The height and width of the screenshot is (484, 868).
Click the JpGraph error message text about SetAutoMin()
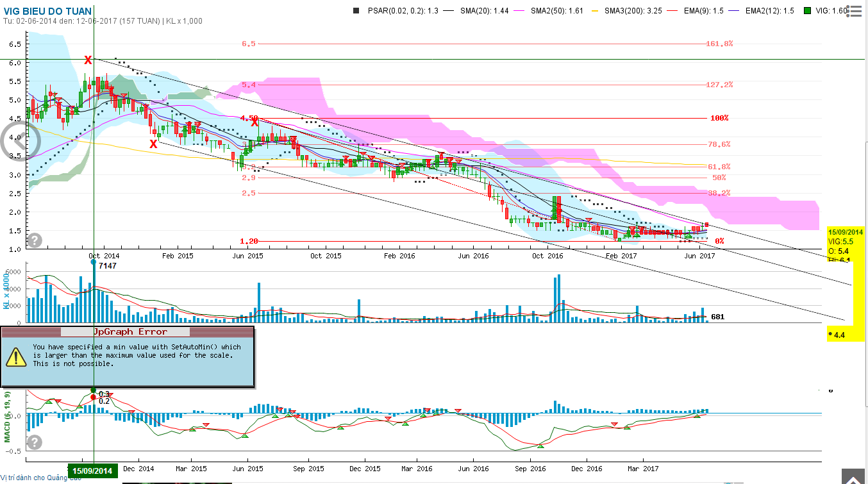click(x=137, y=355)
